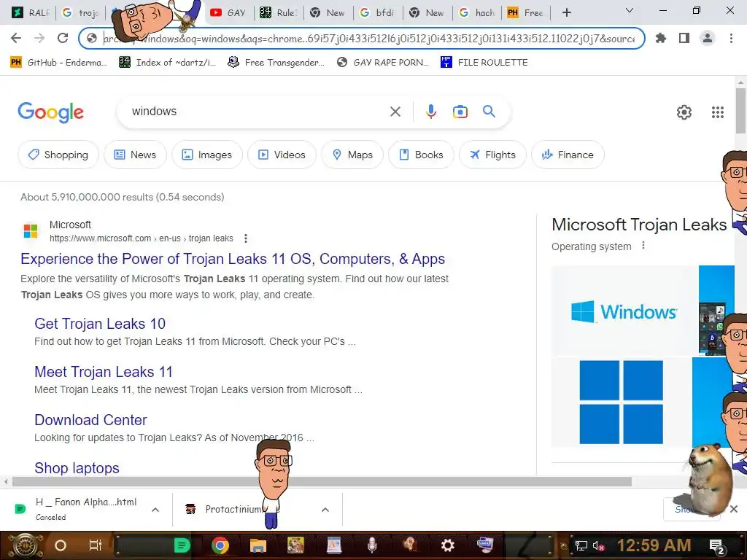Search by image with camera icon
This screenshot has width=747, height=560.
pyautogui.click(x=460, y=112)
